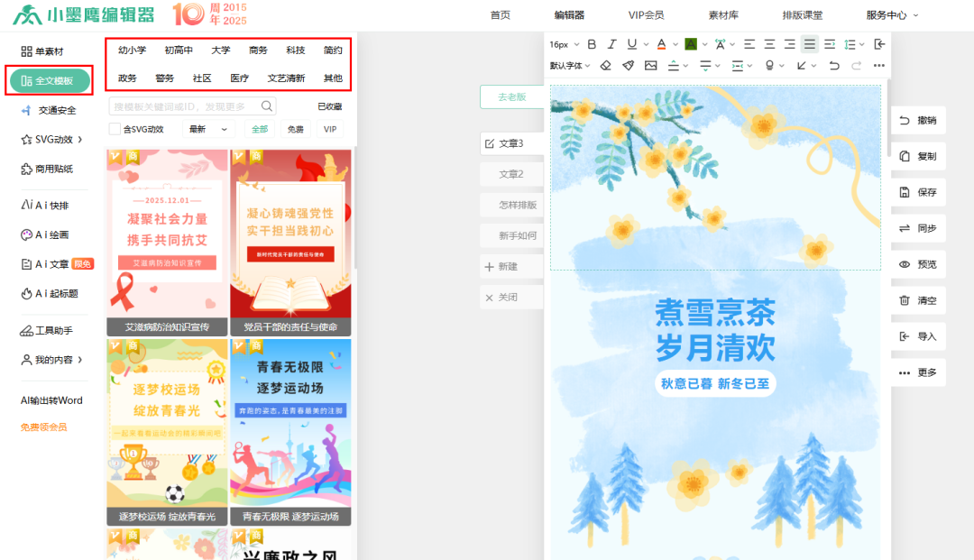Filter templates by 免费

pos(296,129)
